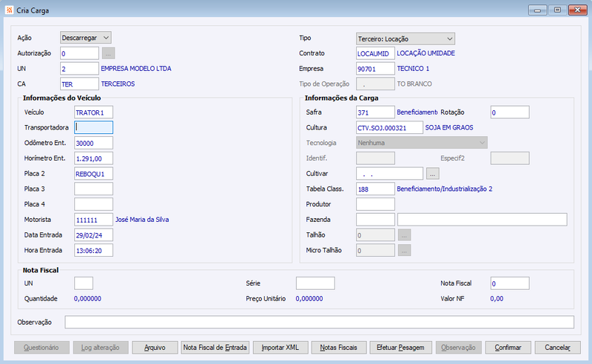The image size is (592, 364).
Task: Click the Nota Fiscal UN field
Action: click(x=84, y=283)
